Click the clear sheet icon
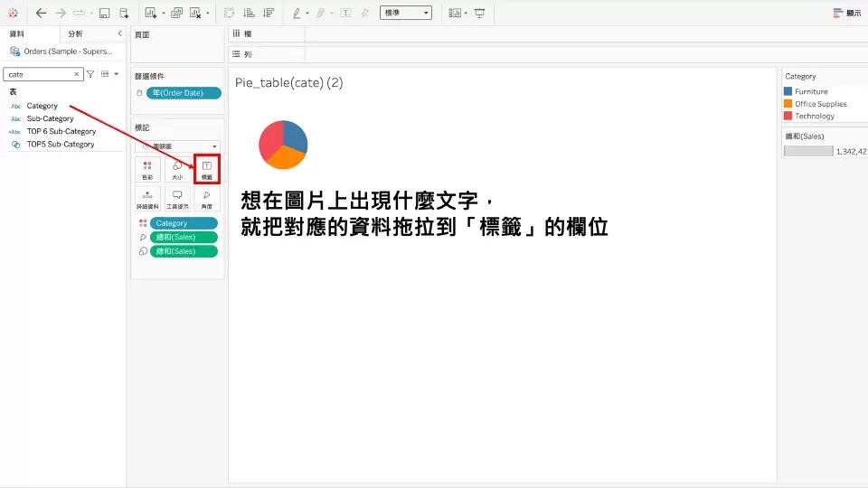This screenshot has width=868, height=488. pos(195,13)
